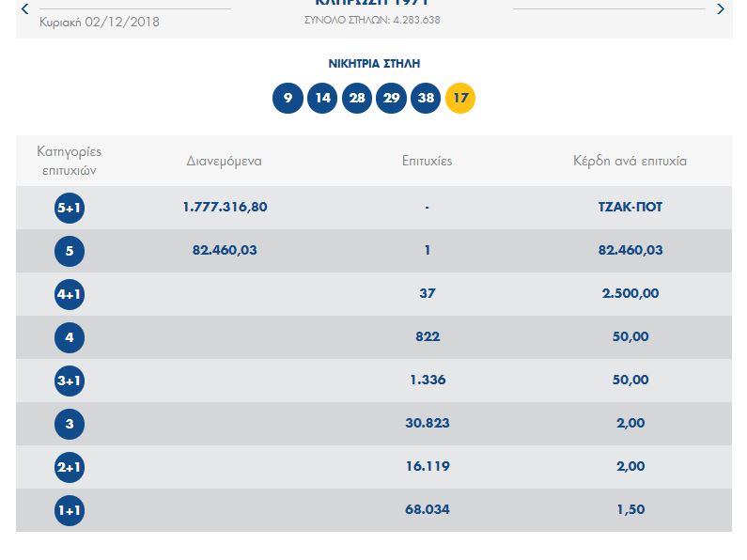Image resolution: width=747 pixels, height=560 pixels.
Task: Select the 2+1 category badge
Action: (70, 467)
